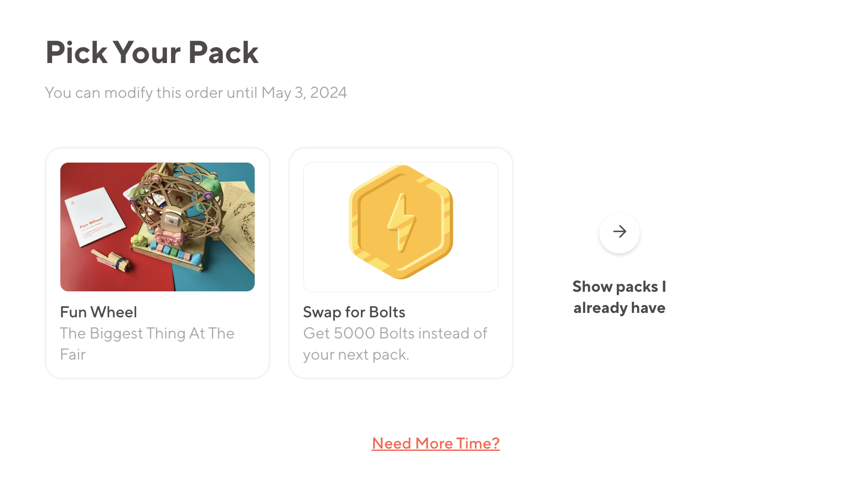
Task: Click the word "Fair" under Fun Wheel
Action: tap(73, 355)
